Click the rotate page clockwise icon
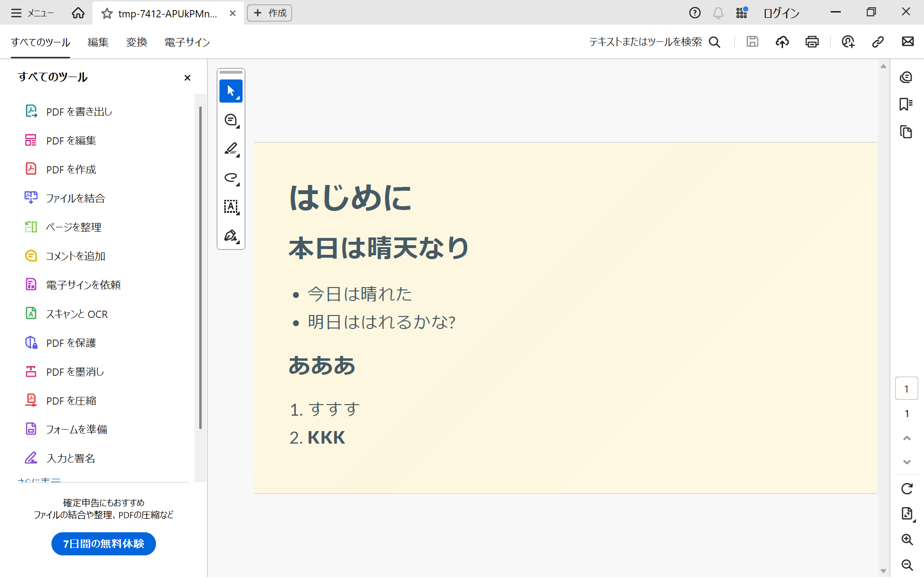 (x=907, y=489)
